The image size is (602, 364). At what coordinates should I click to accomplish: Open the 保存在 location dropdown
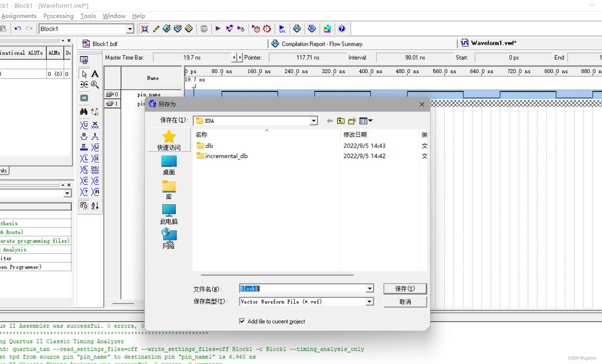[x=313, y=121]
